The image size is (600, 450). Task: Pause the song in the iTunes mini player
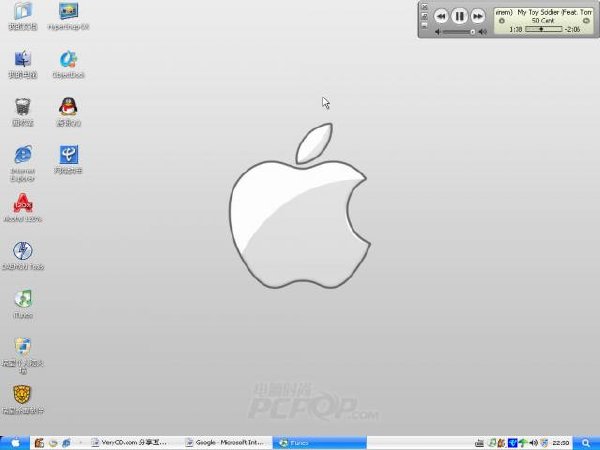pyautogui.click(x=459, y=16)
